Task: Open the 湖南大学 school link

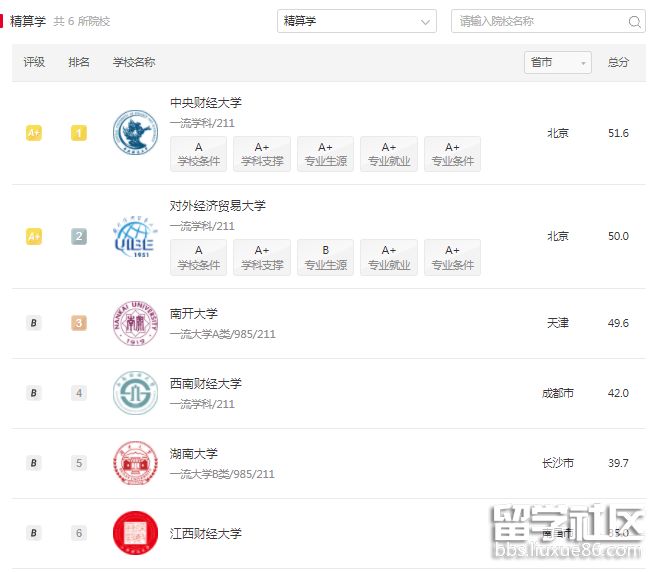Action: point(193,454)
